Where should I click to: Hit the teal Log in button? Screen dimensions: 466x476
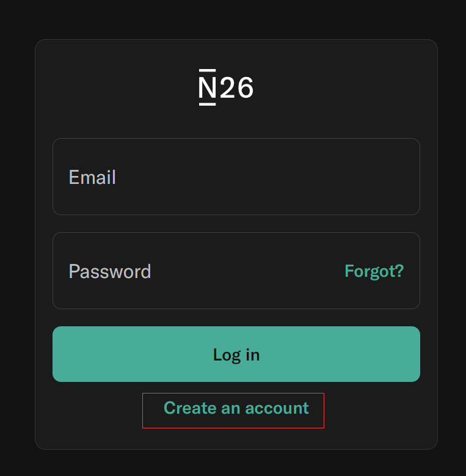coord(236,354)
